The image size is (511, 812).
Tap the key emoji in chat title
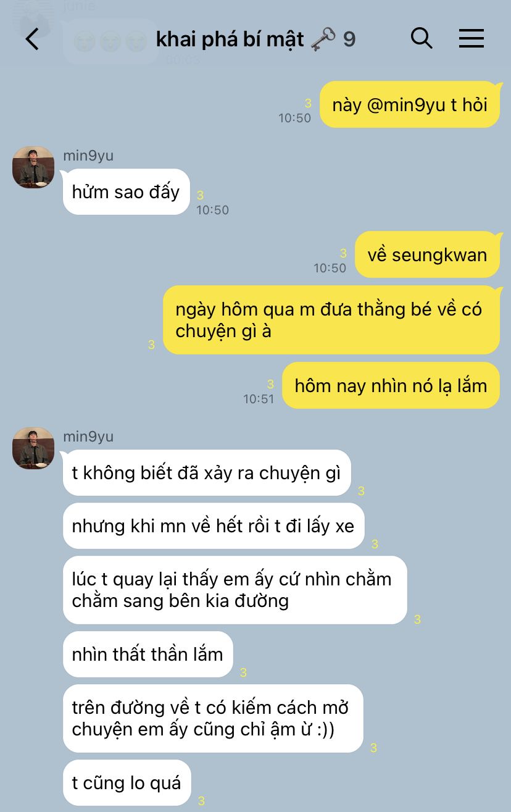323,40
